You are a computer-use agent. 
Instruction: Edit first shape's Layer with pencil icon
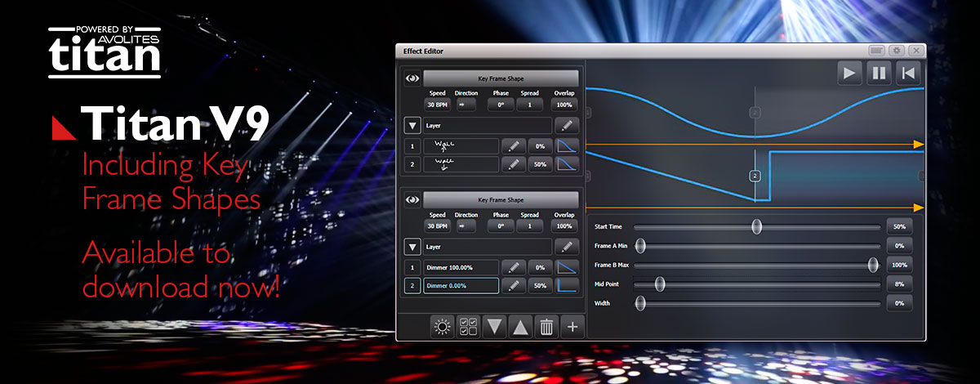pos(567,126)
